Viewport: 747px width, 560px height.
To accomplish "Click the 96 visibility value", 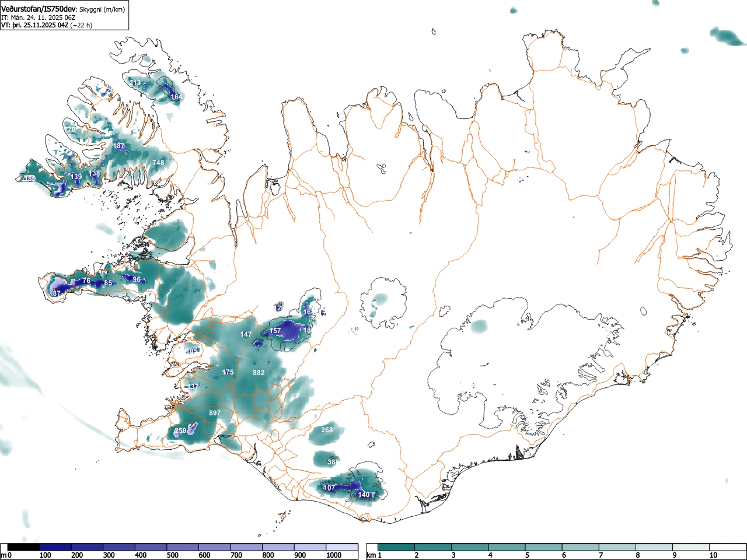I will pos(137,280).
